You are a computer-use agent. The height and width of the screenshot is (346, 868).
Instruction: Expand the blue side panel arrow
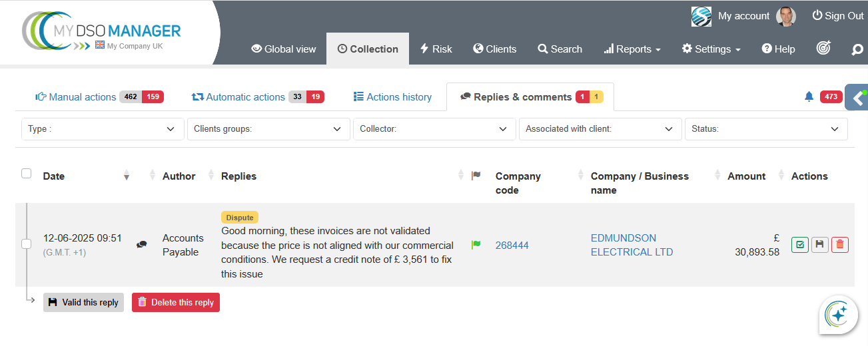pyautogui.click(x=857, y=98)
